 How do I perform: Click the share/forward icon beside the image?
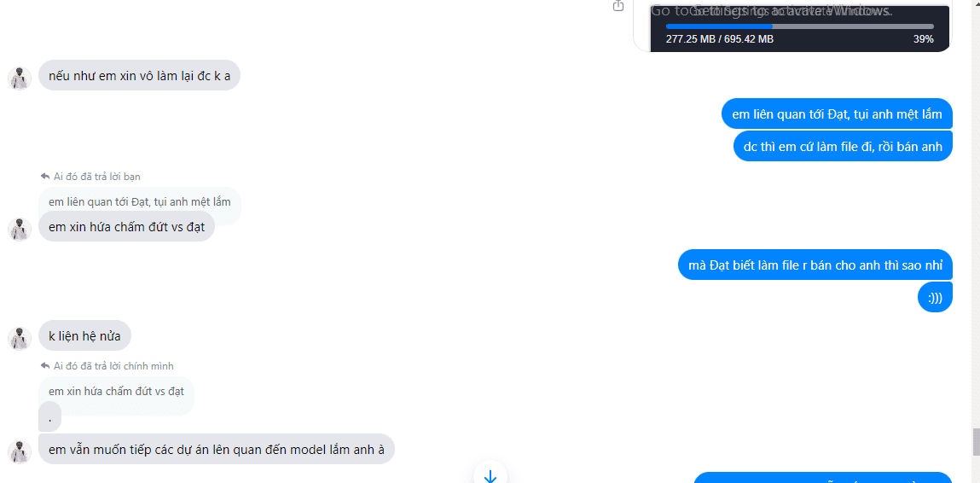[618, 6]
